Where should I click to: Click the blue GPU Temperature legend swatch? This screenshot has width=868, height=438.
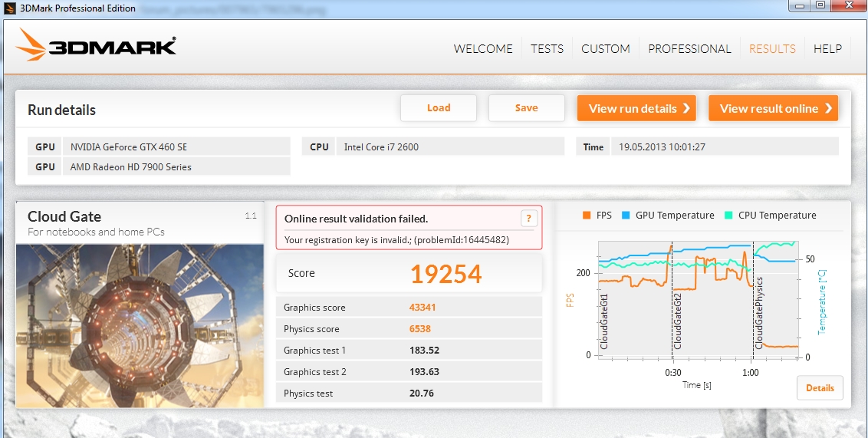tap(626, 216)
